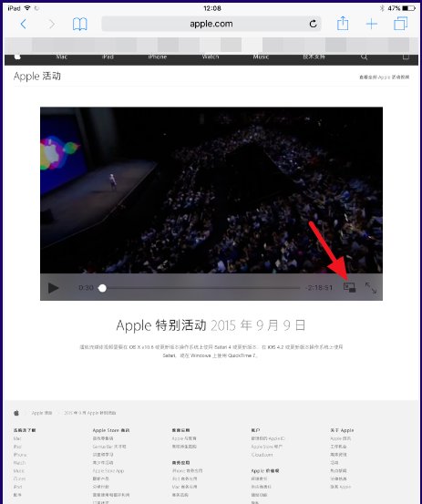Click the Apple 特别活动 2015 年 9 月 9 日 title

coord(211,325)
